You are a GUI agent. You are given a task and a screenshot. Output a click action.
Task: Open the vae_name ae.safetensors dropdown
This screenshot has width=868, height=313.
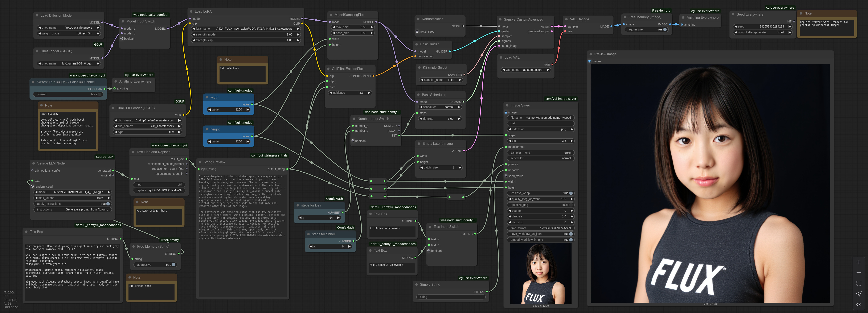tap(526, 70)
